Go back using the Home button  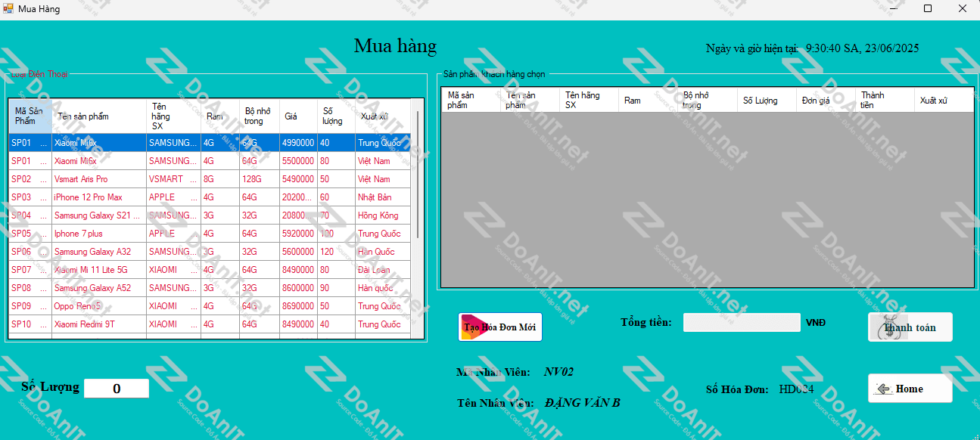[x=910, y=389]
